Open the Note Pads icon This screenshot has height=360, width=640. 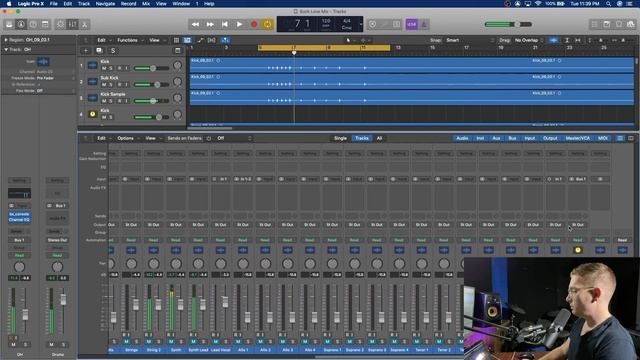[x=607, y=24]
